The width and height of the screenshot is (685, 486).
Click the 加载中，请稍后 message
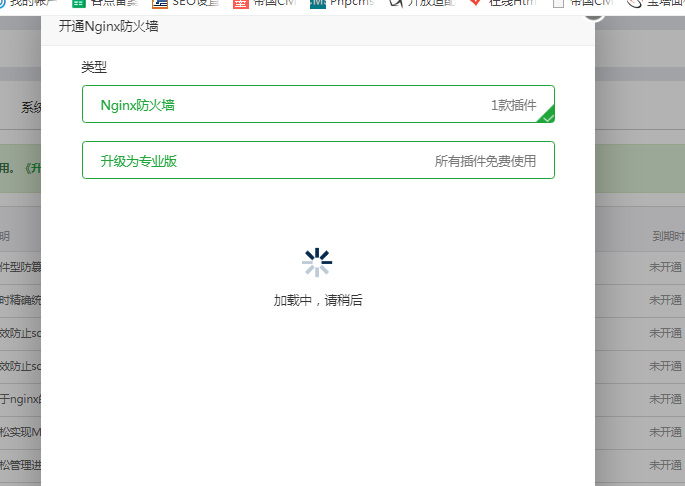[x=318, y=300]
